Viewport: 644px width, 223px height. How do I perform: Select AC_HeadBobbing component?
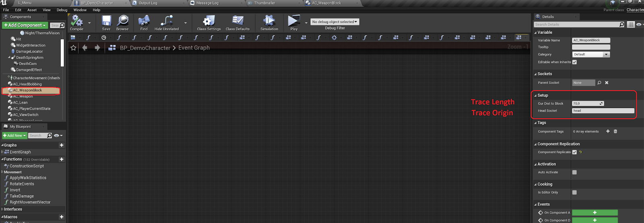[27, 84]
